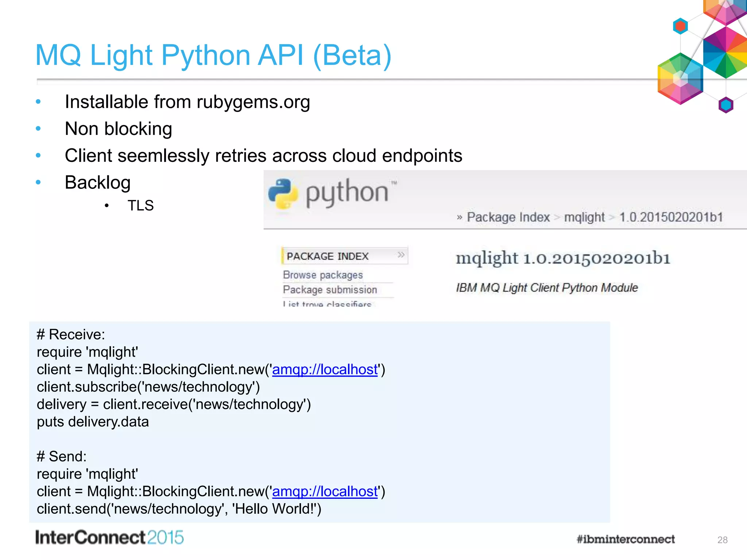Click the 1.0.2015020201b1 breadcrumb link
This screenshot has width=747, height=560.
point(671,217)
